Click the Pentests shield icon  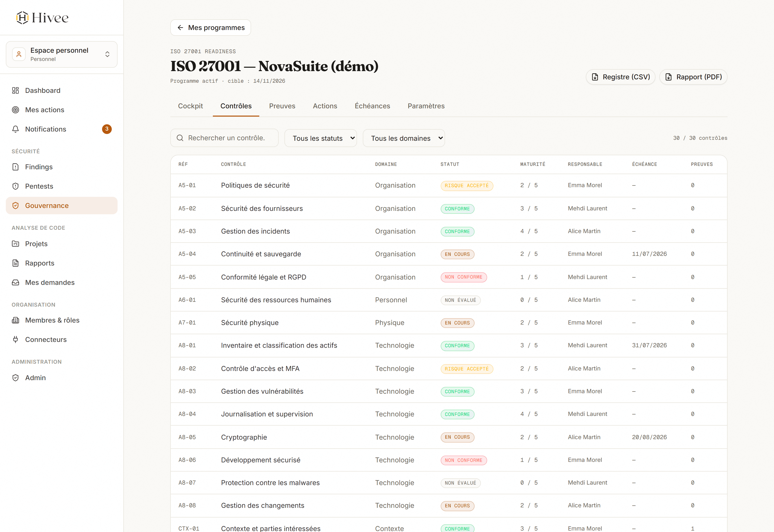click(x=15, y=186)
